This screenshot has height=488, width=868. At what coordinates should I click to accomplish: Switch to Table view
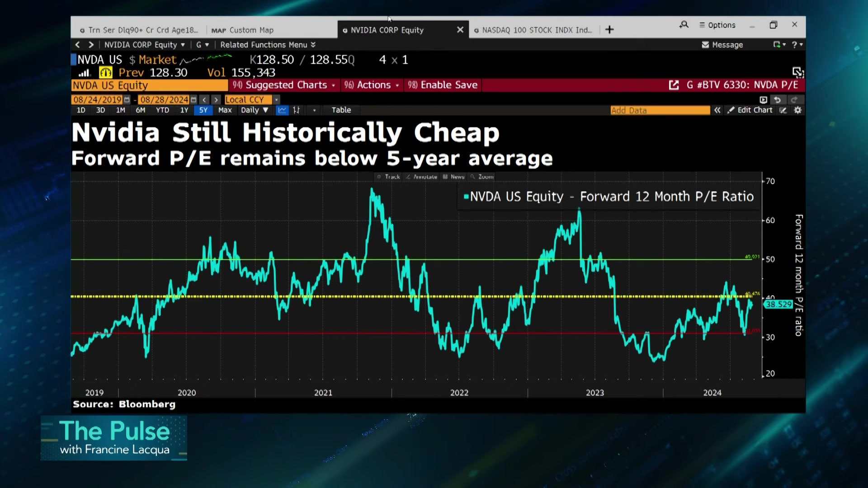pyautogui.click(x=341, y=110)
